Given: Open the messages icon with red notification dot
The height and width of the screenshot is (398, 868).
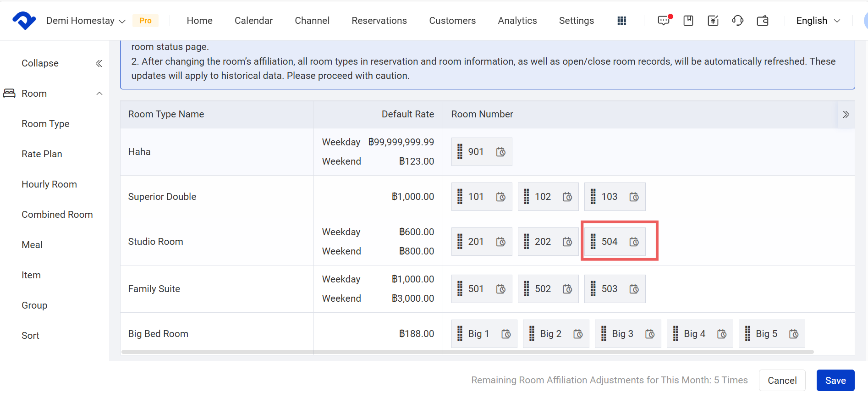Looking at the screenshot, I should pyautogui.click(x=664, y=21).
